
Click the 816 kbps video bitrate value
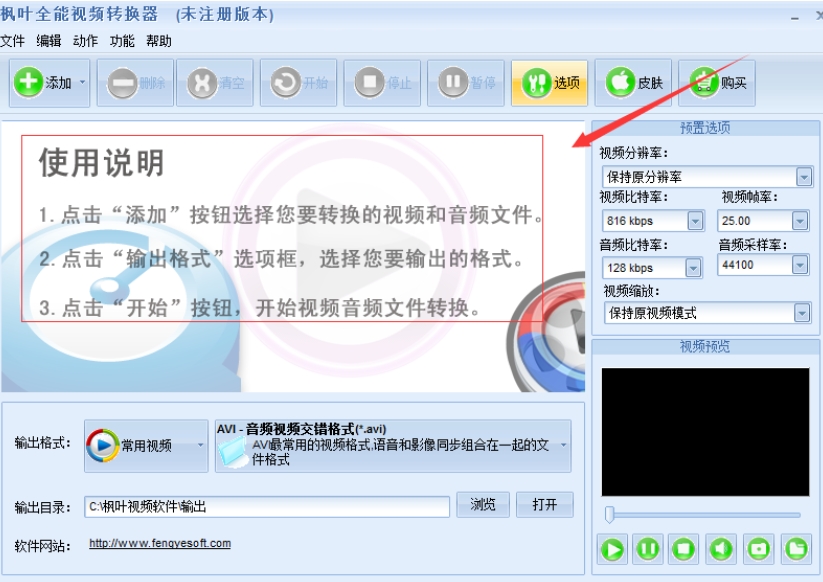coord(630,221)
